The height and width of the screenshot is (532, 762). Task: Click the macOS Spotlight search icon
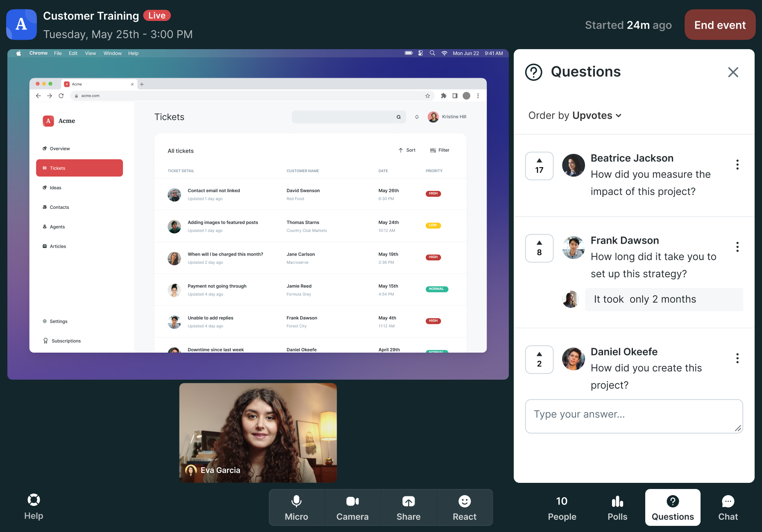(432, 53)
